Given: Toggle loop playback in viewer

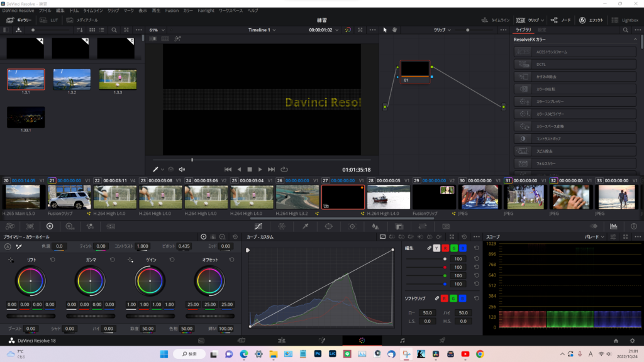Looking at the screenshot, I should (x=284, y=169).
